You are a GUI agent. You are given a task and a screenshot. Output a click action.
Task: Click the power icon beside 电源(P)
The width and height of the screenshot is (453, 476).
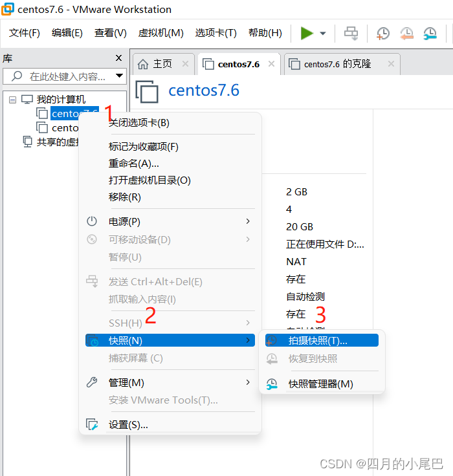coord(92,221)
